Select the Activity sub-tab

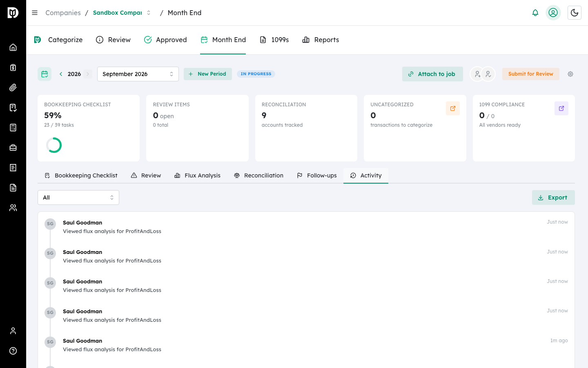[366, 175]
